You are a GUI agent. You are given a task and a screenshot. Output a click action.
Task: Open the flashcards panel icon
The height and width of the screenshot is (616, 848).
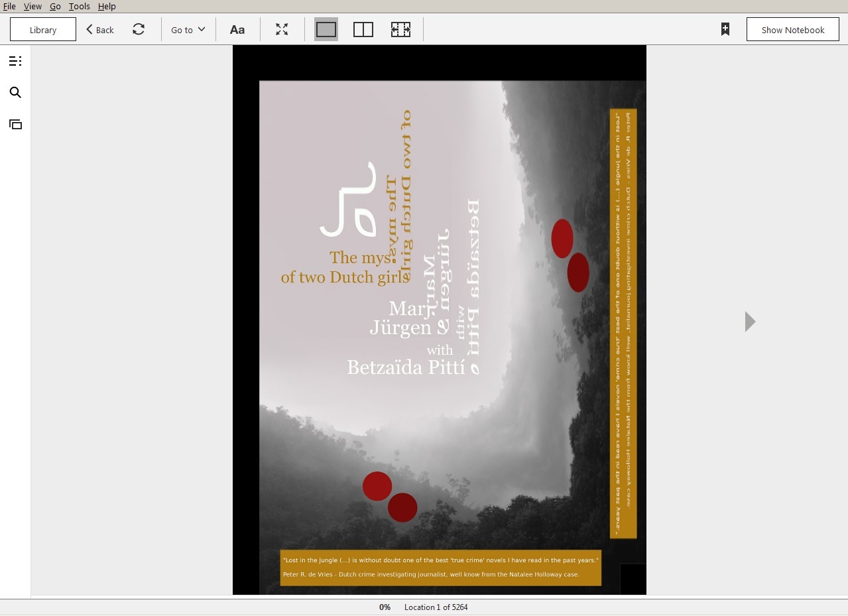click(x=15, y=124)
